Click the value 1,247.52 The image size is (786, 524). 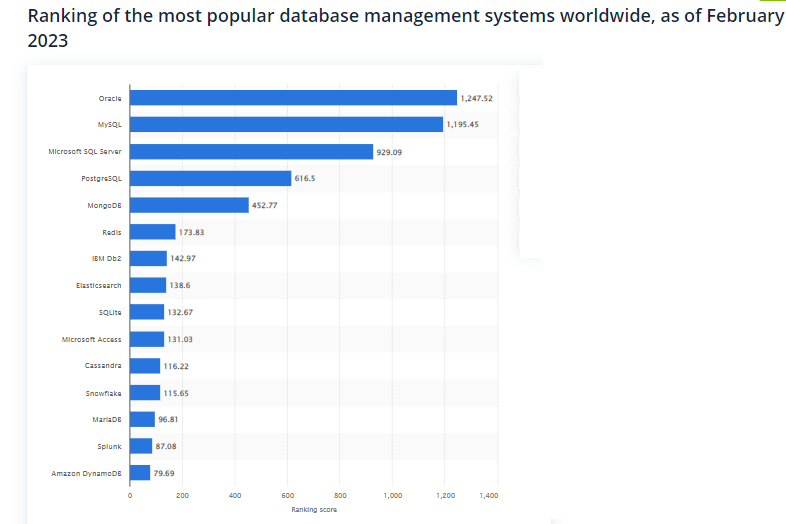477,98
